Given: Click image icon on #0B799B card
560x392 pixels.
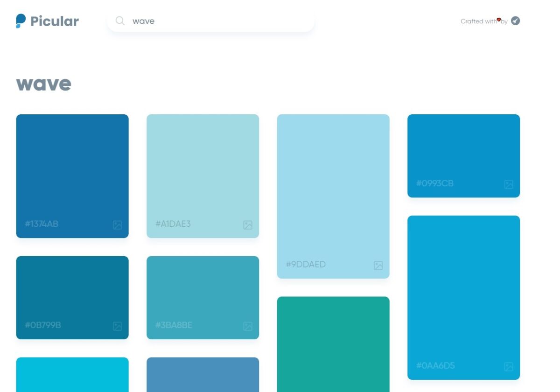Looking at the screenshot, I should pyautogui.click(x=117, y=326).
